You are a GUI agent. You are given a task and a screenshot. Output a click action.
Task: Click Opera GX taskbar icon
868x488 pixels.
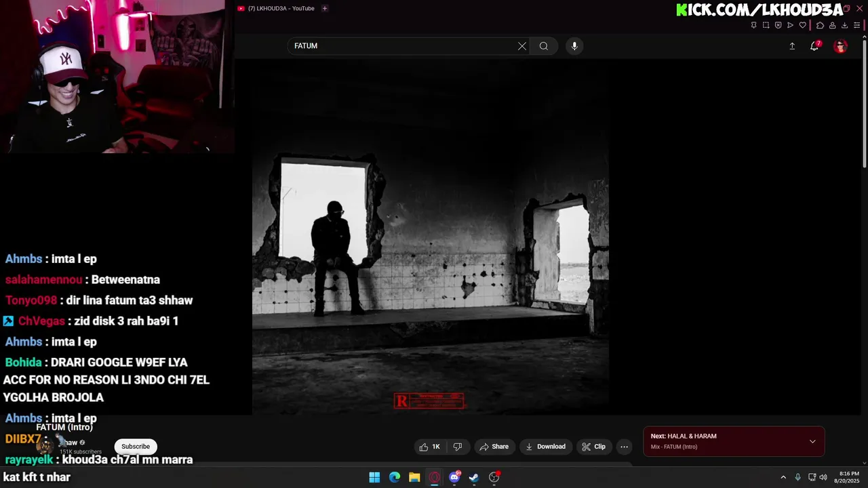(435, 477)
